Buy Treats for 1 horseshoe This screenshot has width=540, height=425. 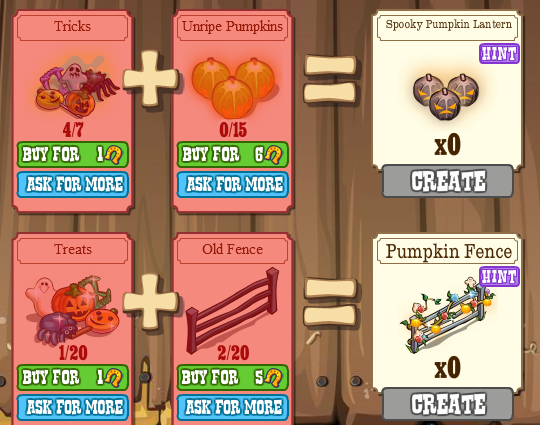click(73, 378)
